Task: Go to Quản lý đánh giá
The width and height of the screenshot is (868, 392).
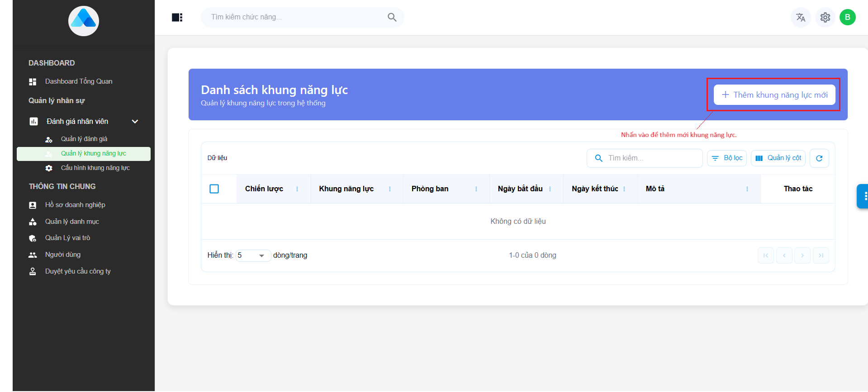Action: pyautogui.click(x=84, y=139)
